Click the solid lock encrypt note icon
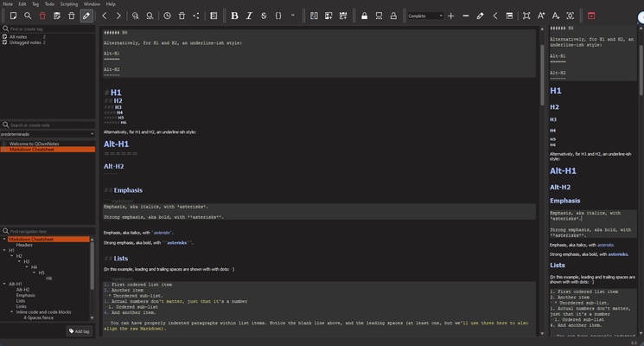Image resolution: width=644 pixels, height=346 pixels. (364, 16)
